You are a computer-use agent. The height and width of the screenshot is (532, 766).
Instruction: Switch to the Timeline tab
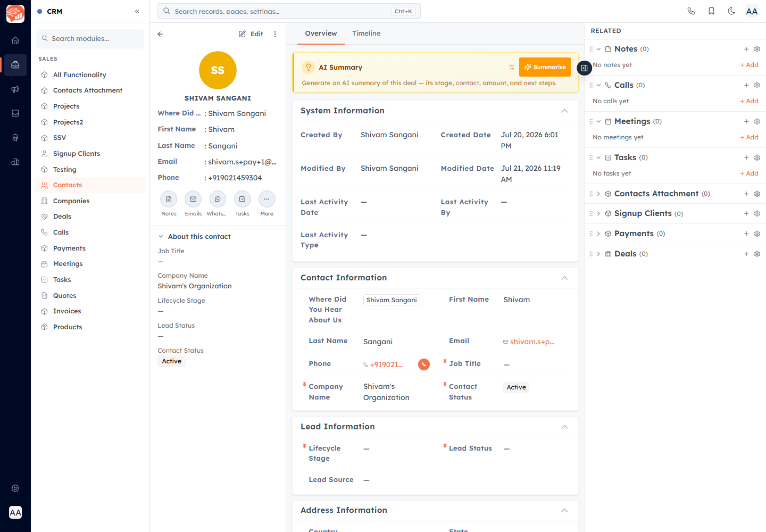coord(366,34)
